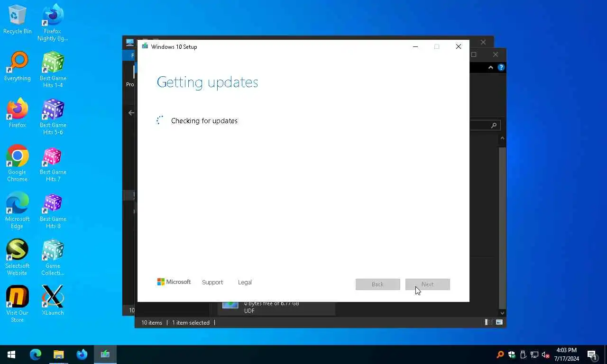Open the Support link in Windows Setup

point(212,282)
